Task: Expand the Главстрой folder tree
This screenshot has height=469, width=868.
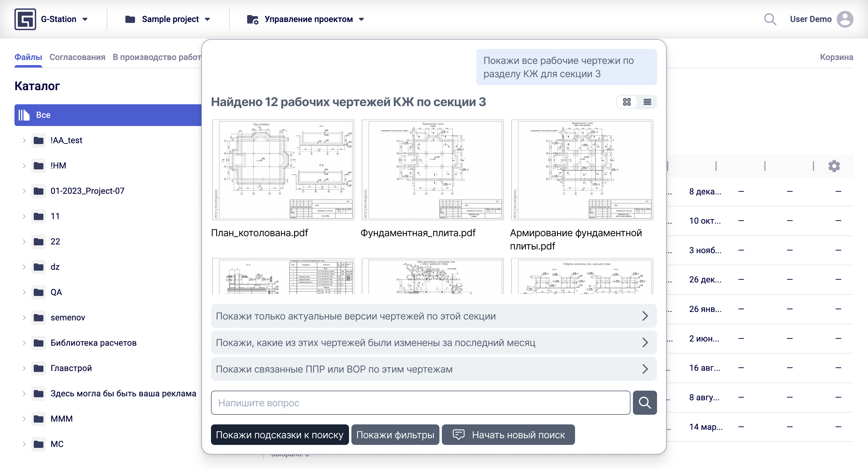Action: click(24, 368)
